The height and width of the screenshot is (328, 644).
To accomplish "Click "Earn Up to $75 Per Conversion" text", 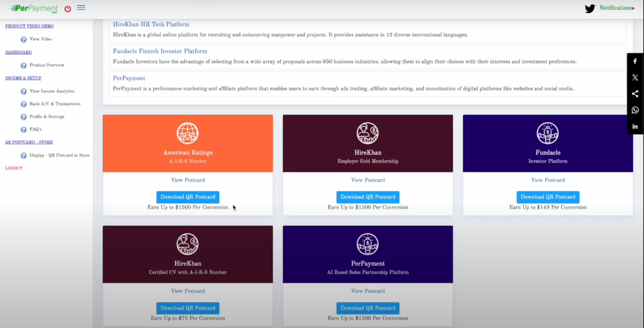I will pyautogui.click(x=188, y=318).
